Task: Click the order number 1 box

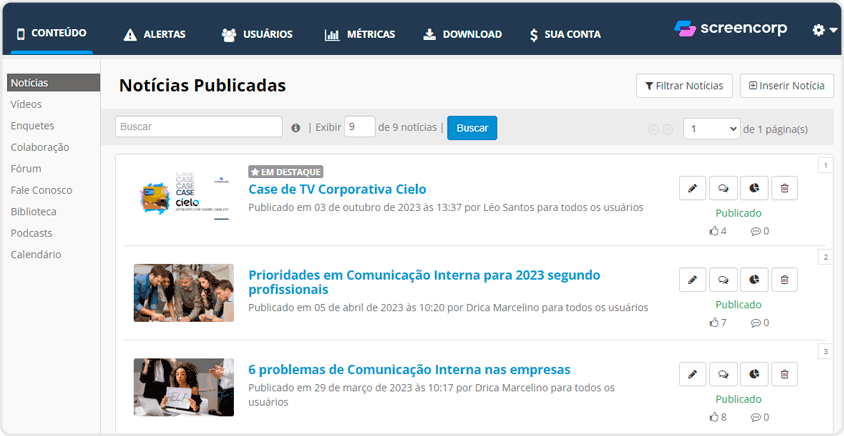Action: [x=825, y=165]
